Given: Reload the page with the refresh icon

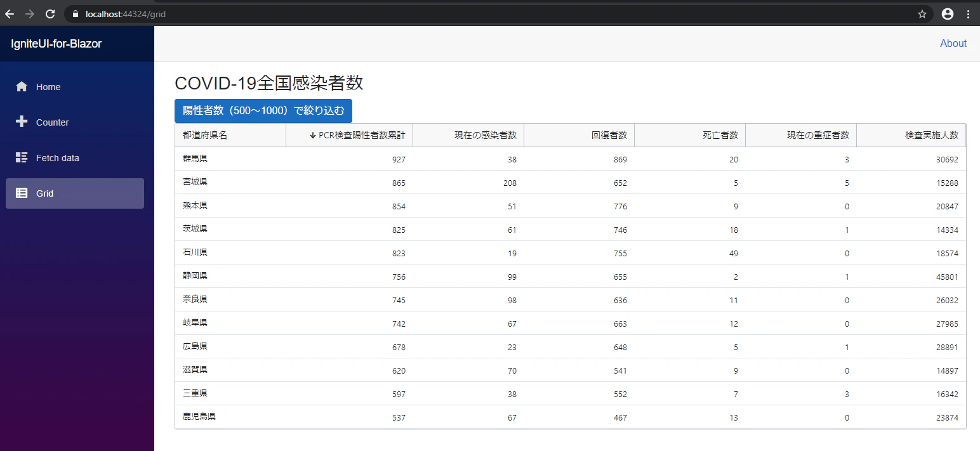Looking at the screenshot, I should (x=50, y=13).
